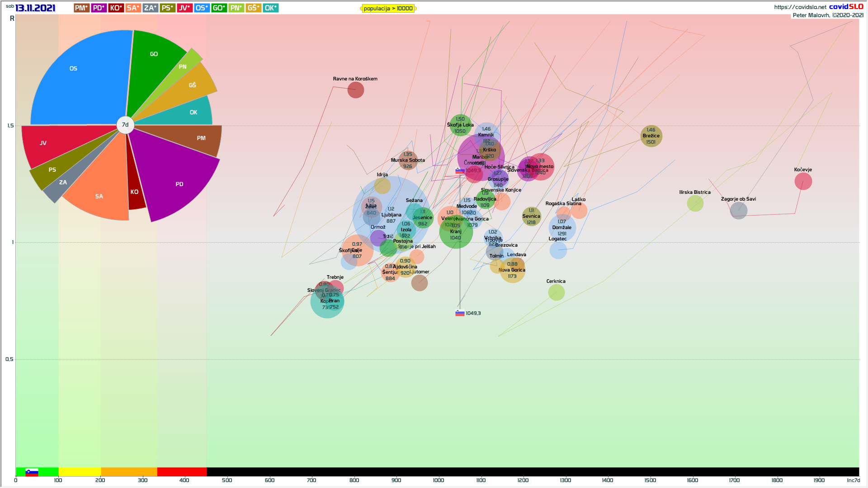The height and width of the screenshot is (488, 868).
Task: Click the Ravne na Koroškem bubble
Action: [356, 90]
